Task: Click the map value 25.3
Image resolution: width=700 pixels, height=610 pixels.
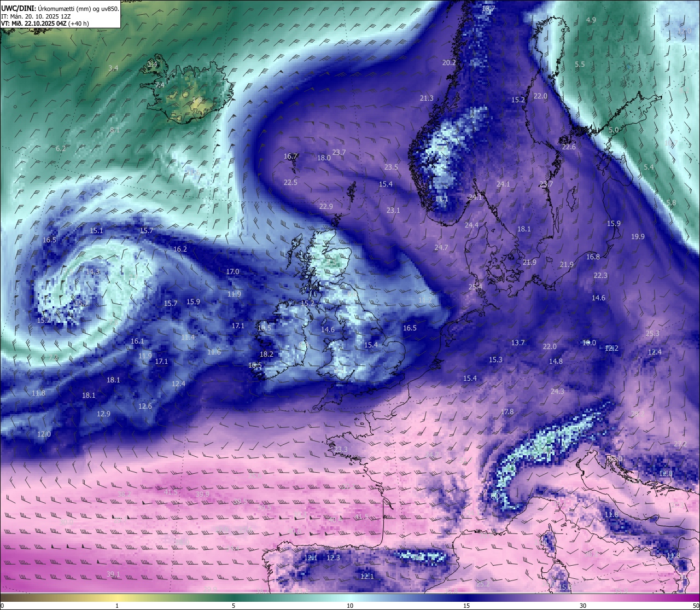Action: (x=652, y=333)
